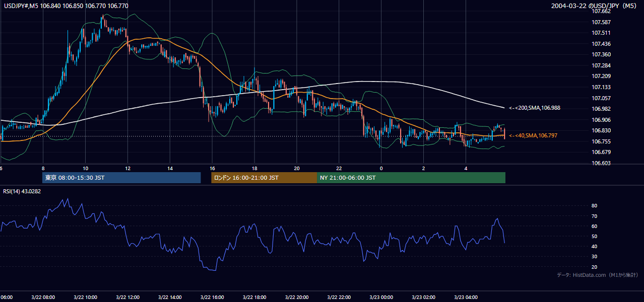
Task: Click the RSI(14) 43.0282 indicator label
Action: 22,191
